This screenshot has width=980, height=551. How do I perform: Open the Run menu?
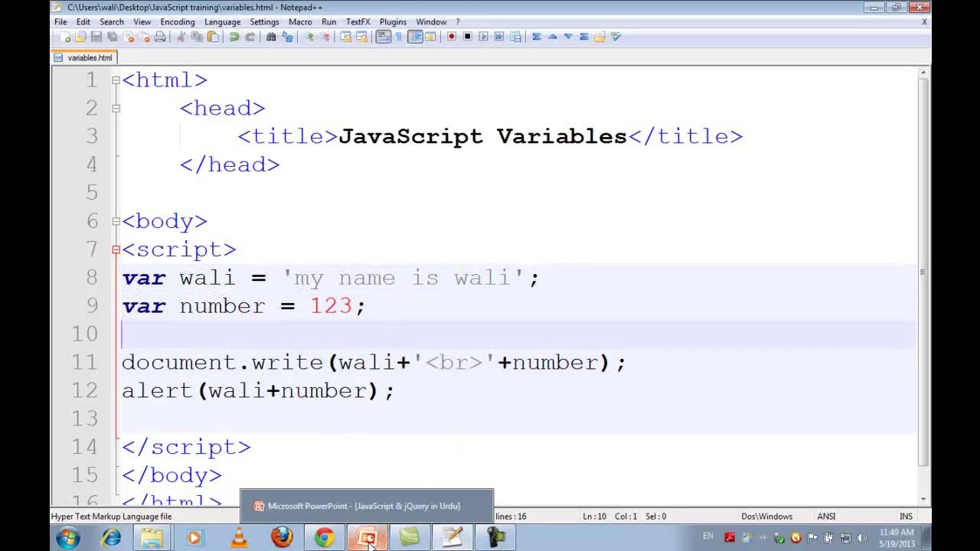[329, 22]
